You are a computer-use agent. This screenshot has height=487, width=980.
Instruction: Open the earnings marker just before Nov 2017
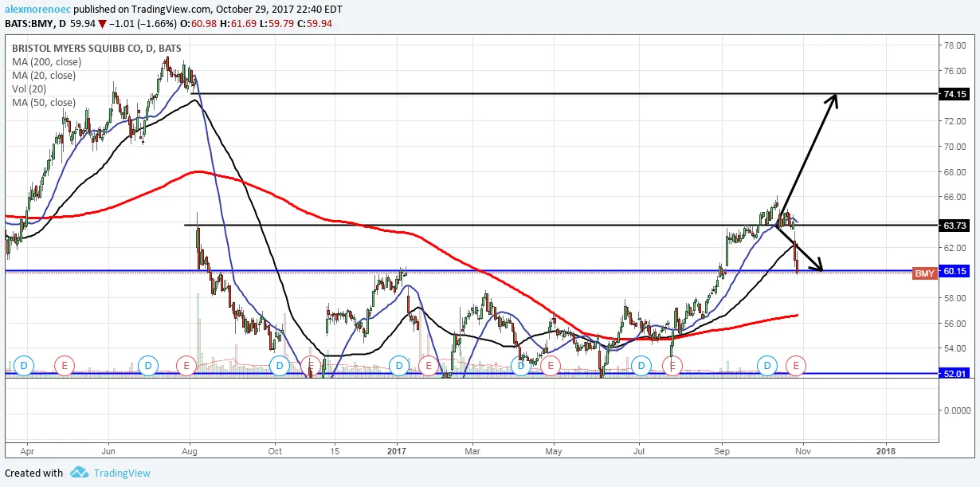click(796, 366)
